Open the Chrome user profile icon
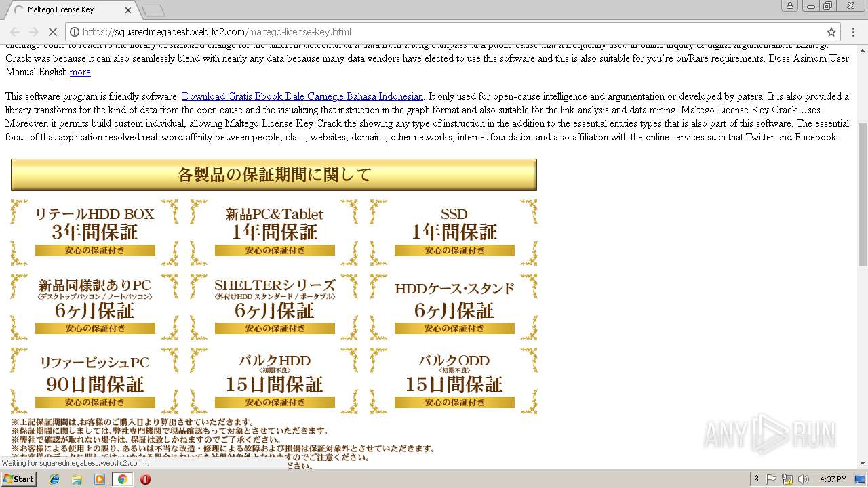 (x=790, y=5)
